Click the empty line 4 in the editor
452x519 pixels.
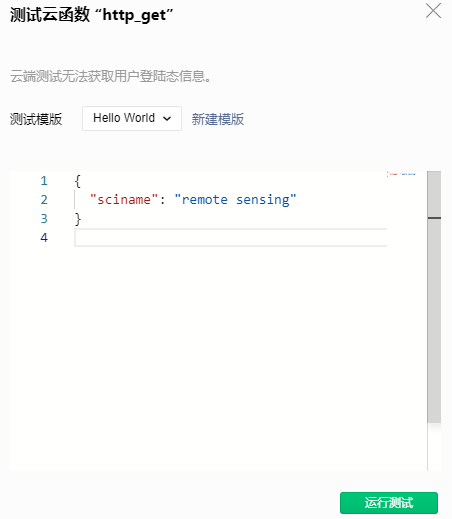point(230,238)
